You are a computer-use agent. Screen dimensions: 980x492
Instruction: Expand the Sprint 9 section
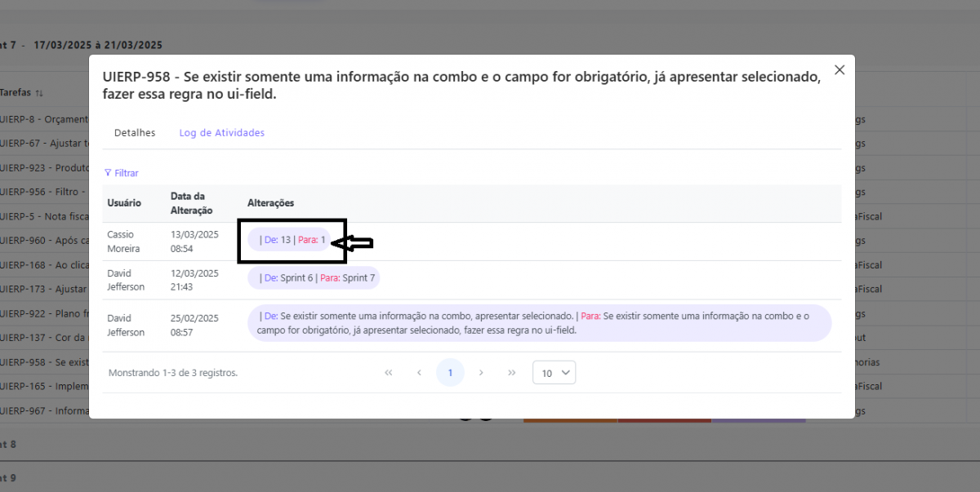[8, 476]
